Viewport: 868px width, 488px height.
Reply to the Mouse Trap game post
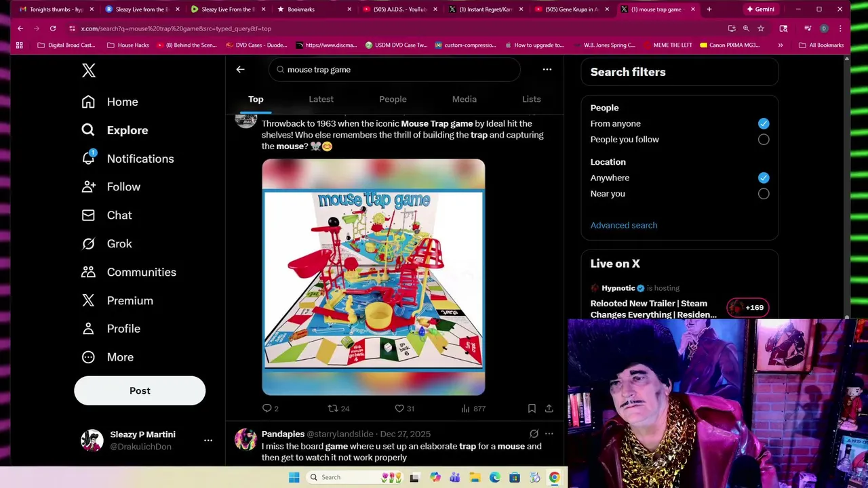[x=271, y=408]
